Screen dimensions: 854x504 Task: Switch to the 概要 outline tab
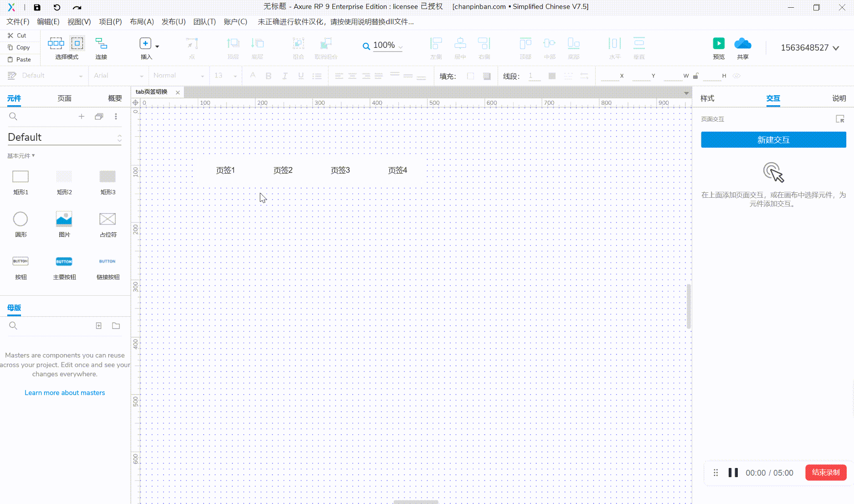coord(115,98)
